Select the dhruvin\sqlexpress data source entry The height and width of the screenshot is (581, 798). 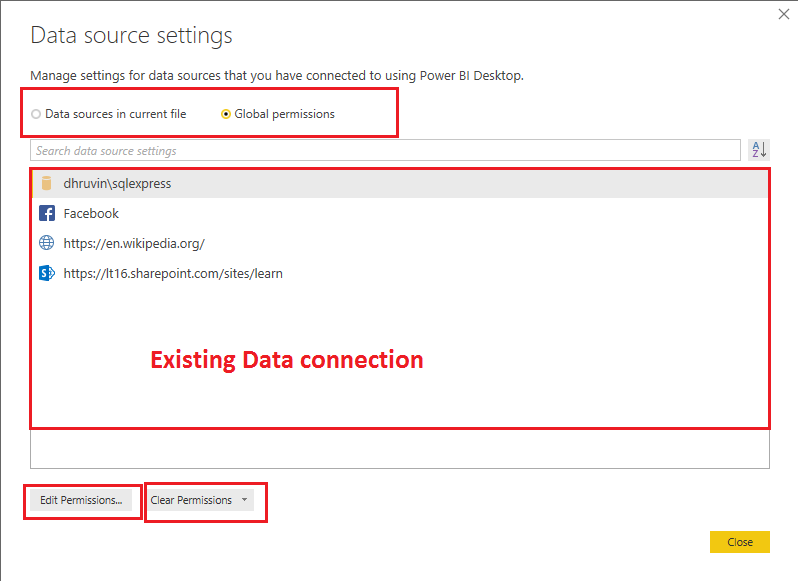117,184
